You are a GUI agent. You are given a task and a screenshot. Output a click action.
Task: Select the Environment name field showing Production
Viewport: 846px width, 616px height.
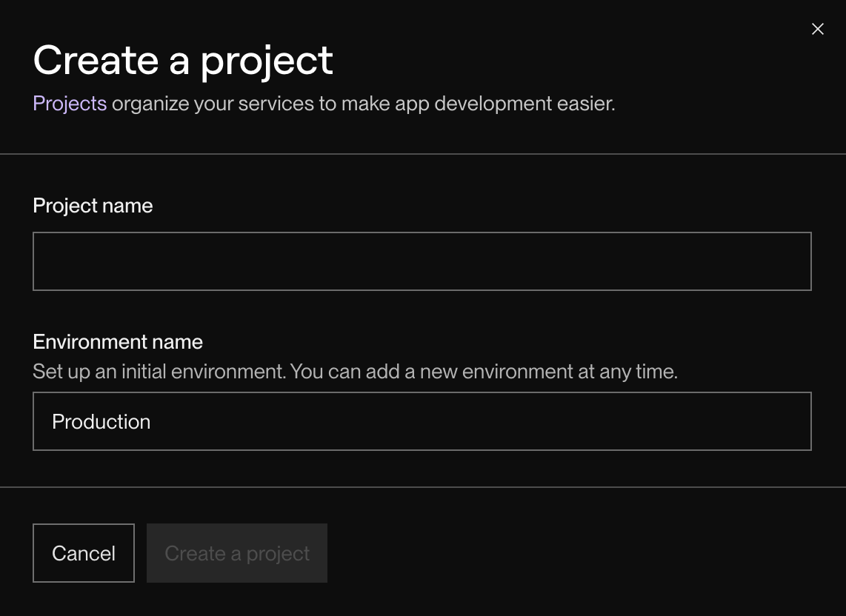422,421
